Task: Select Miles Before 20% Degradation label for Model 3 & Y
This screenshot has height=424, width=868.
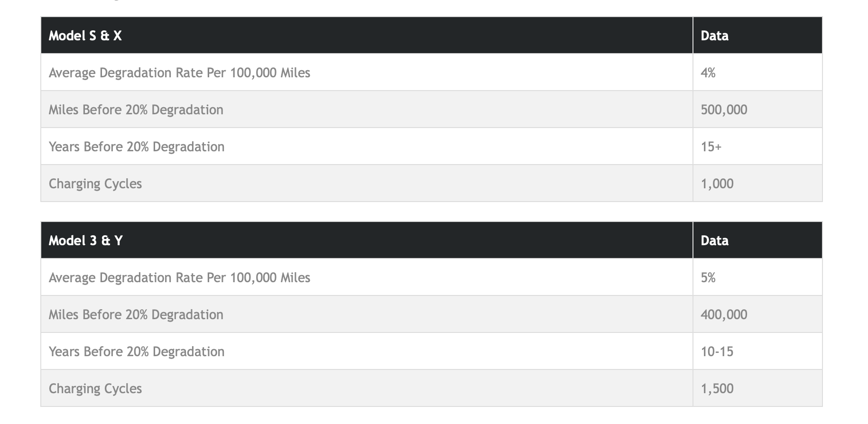Action: pyautogui.click(x=136, y=315)
